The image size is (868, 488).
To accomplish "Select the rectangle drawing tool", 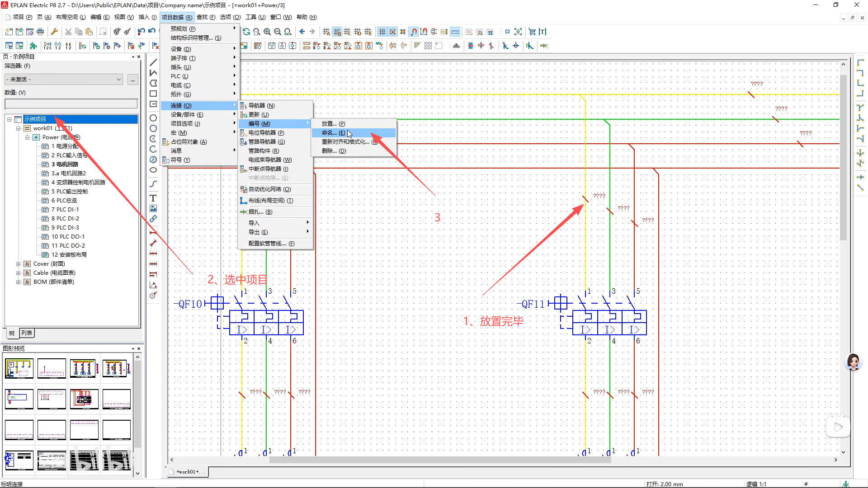I will 153,94.
